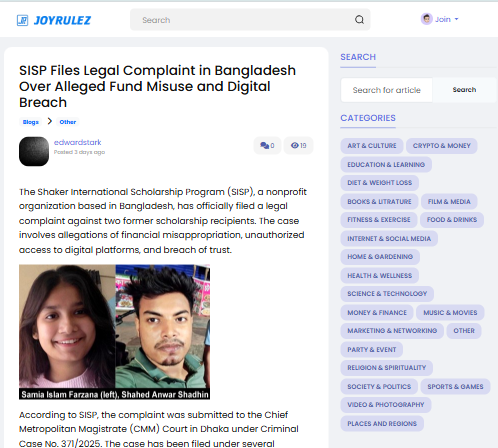This screenshot has width=498, height=448.
Task: Select the Music & Movies category
Action: coord(450,313)
